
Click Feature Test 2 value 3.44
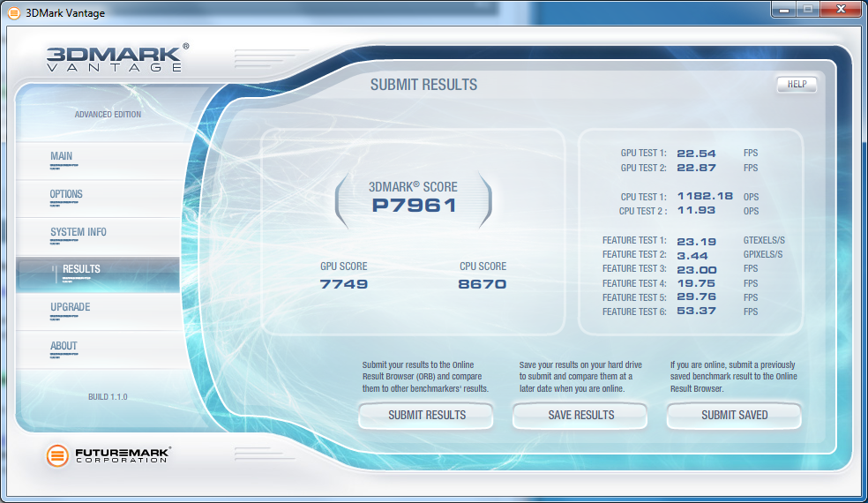(692, 256)
